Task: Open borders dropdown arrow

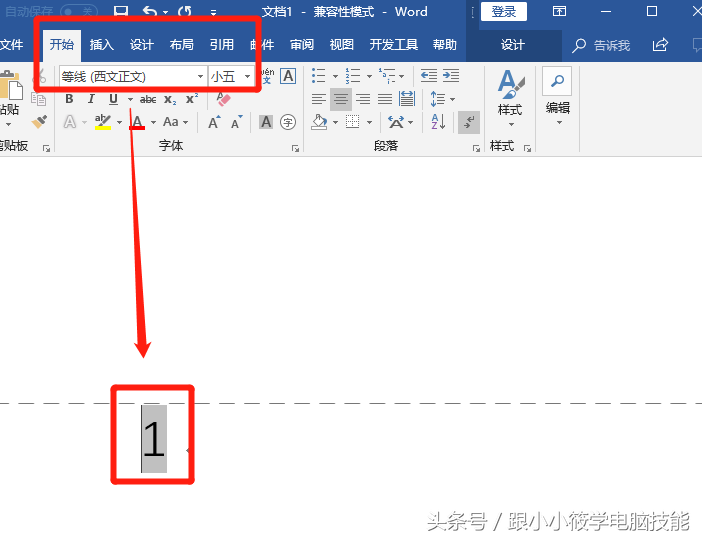Action: click(369, 122)
